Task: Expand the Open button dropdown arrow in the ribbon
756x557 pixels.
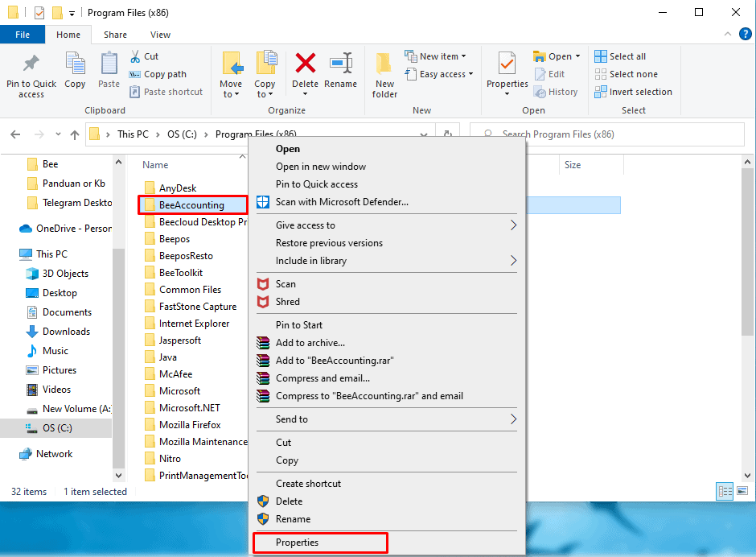Action: click(578, 56)
